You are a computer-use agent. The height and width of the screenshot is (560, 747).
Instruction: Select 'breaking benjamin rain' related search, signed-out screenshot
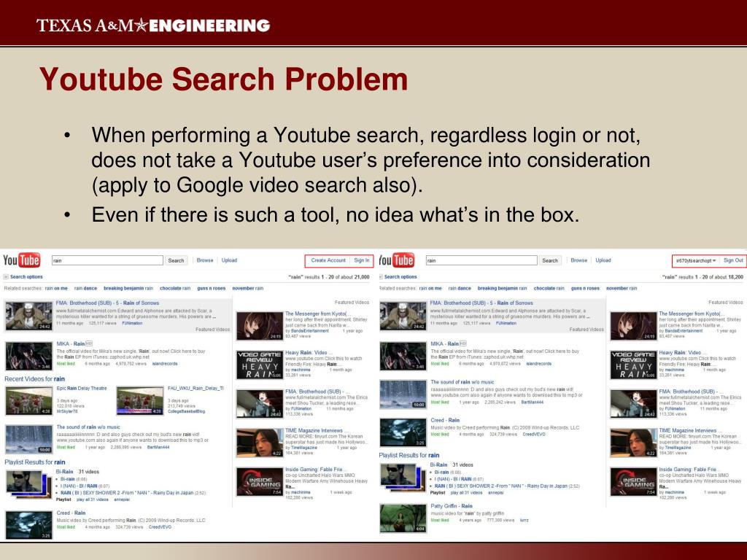(128, 288)
